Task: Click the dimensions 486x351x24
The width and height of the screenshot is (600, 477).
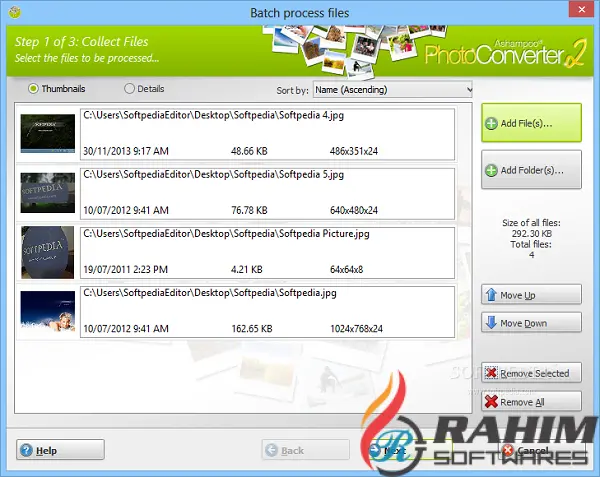Action: [x=354, y=151]
